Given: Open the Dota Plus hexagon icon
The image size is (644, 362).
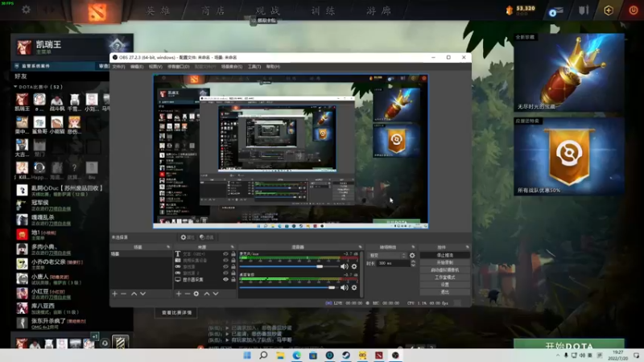Looking at the screenshot, I should click(609, 10).
